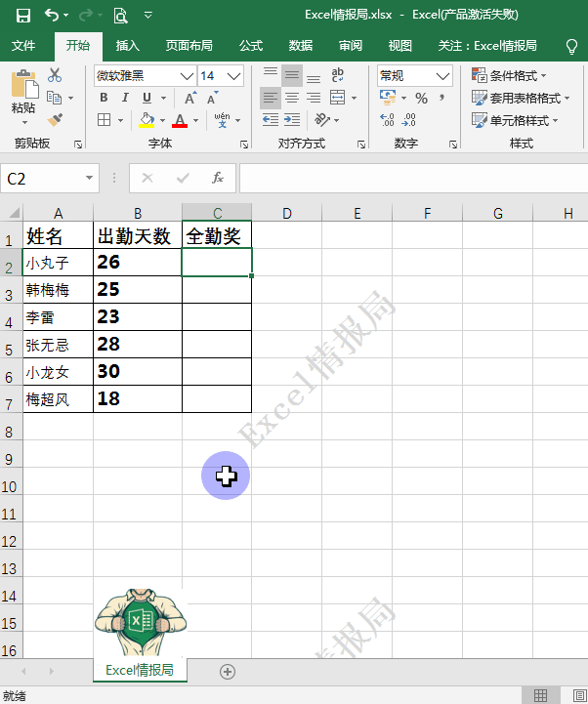Click the Percent Style icon

[421, 98]
